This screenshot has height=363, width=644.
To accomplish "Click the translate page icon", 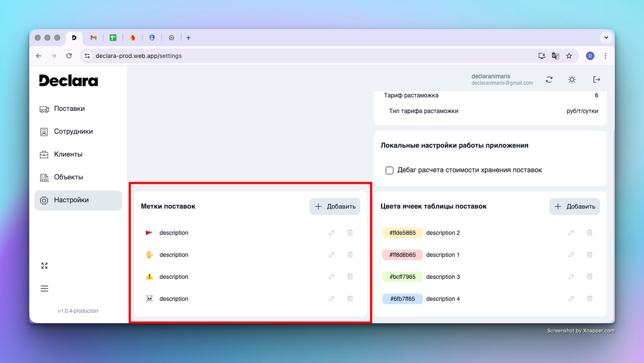I will pyautogui.click(x=555, y=56).
